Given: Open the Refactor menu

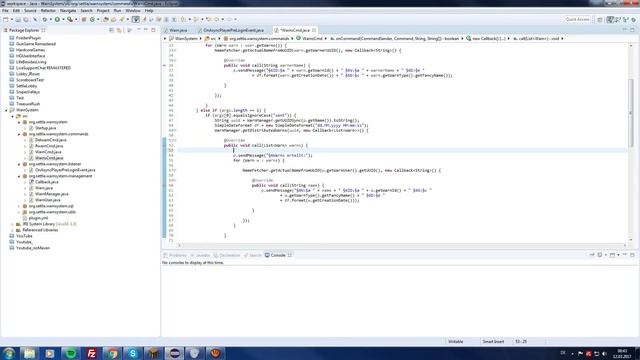Looking at the screenshot, I should (48, 11).
